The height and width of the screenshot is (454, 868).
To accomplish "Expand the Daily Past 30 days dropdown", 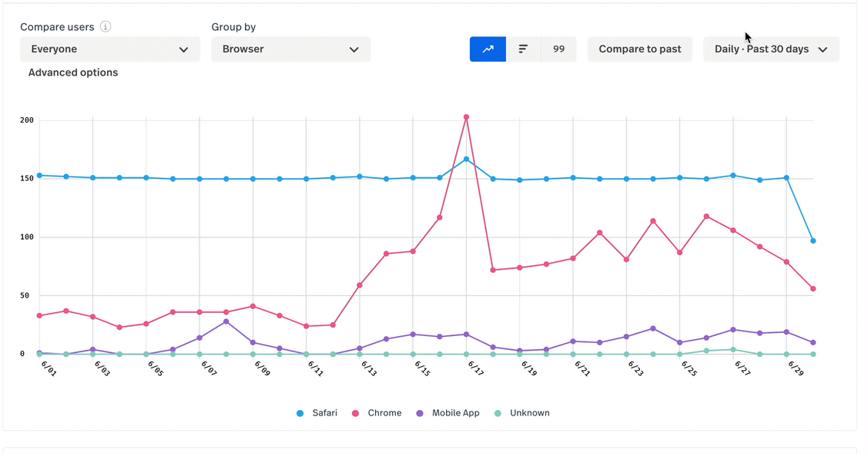I will (771, 49).
